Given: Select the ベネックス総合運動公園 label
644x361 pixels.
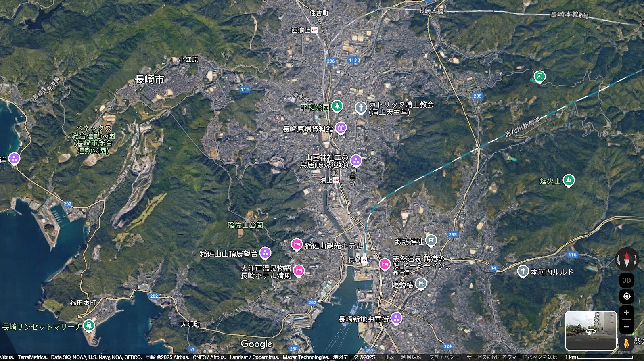Looking at the screenshot, I should 94,140.
